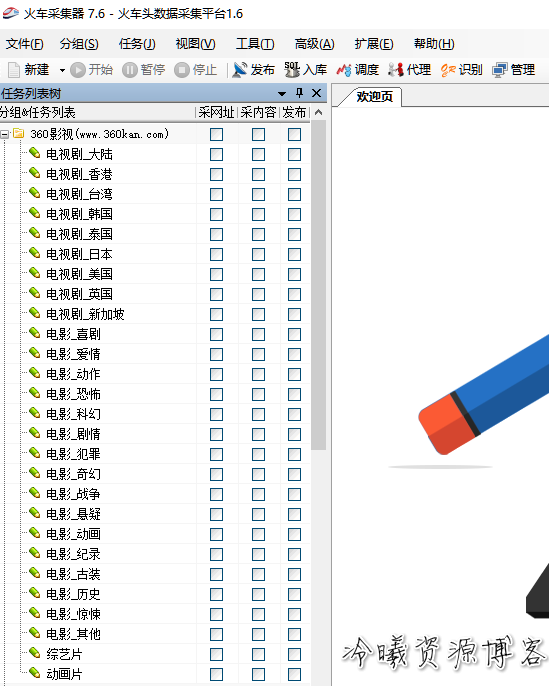
Task: Click the task icon beside 动画片
Action: coord(35,673)
